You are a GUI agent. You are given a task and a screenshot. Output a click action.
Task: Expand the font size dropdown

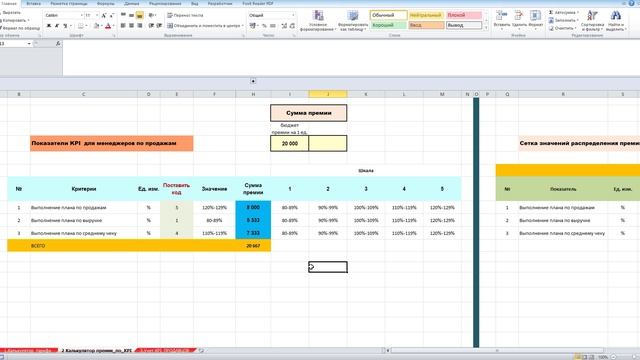(97, 15)
